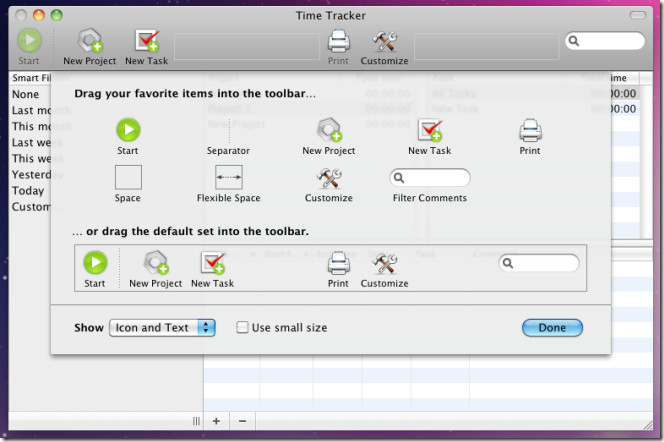Image resolution: width=664 pixels, height=442 pixels.
Task: Select New Project in the favorites palette
Action: 329,137
